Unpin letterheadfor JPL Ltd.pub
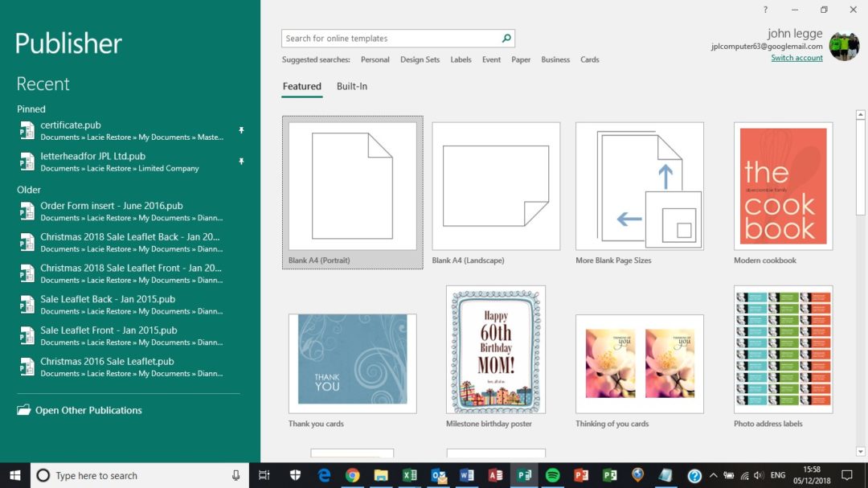The height and width of the screenshot is (488, 868). [x=241, y=161]
